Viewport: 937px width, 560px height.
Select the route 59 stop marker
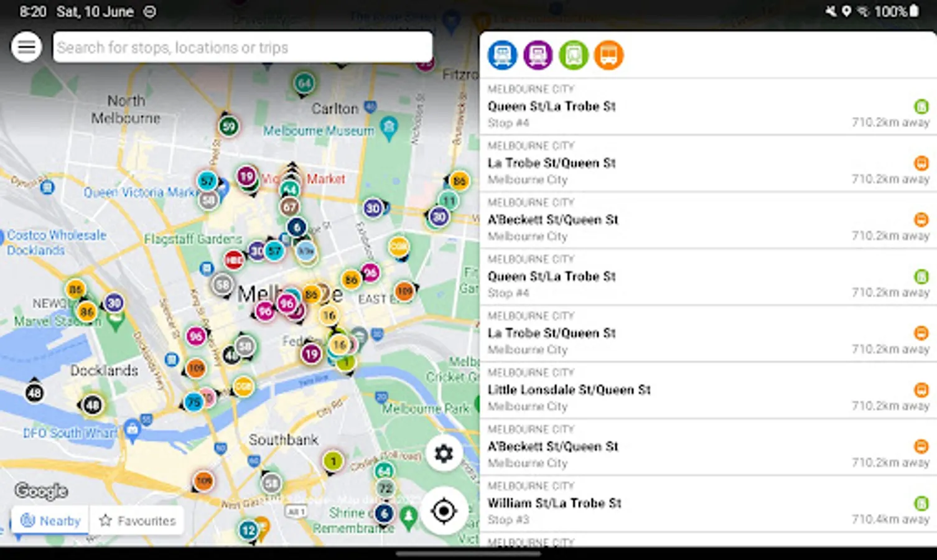click(x=229, y=126)
